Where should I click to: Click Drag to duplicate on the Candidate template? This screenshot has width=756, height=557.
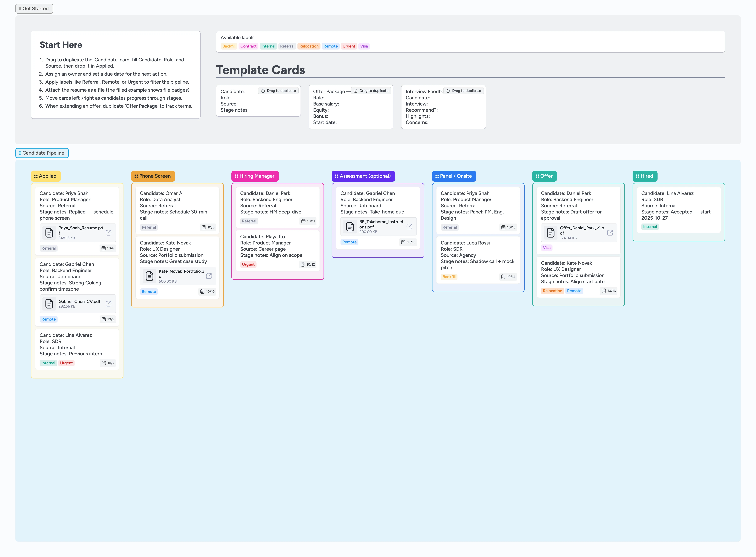[x=278, y=90]
